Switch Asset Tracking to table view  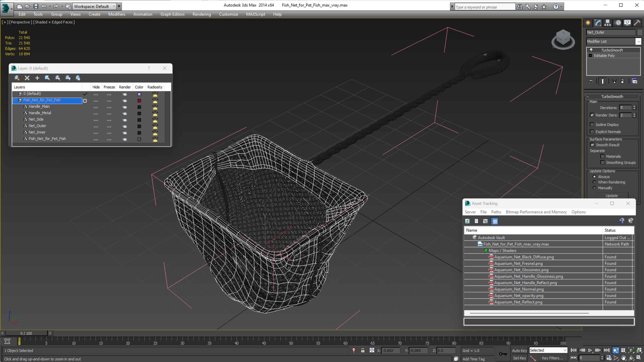coord(495,221)
